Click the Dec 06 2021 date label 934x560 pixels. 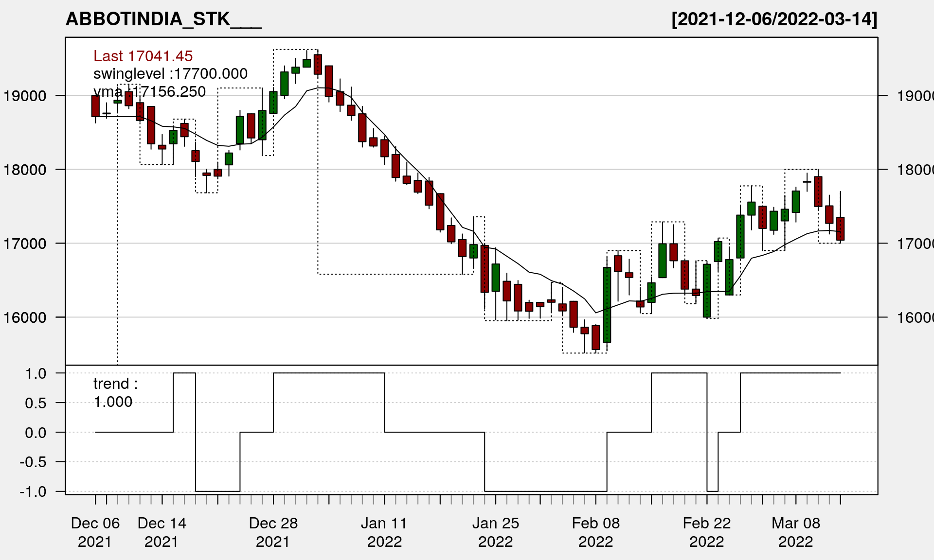coord(95,532)
